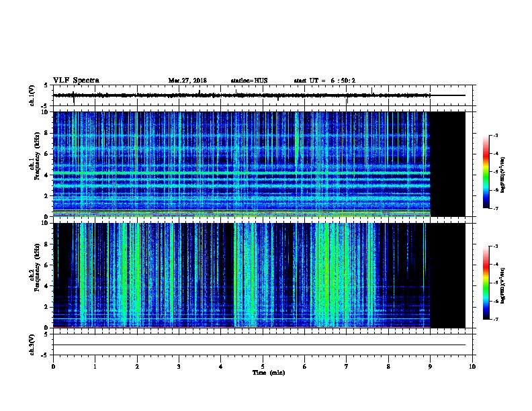532x411 pixels.
Task: Click the "4" kHz tick on ch.1 spectrogram
Action: click(46, 175)
